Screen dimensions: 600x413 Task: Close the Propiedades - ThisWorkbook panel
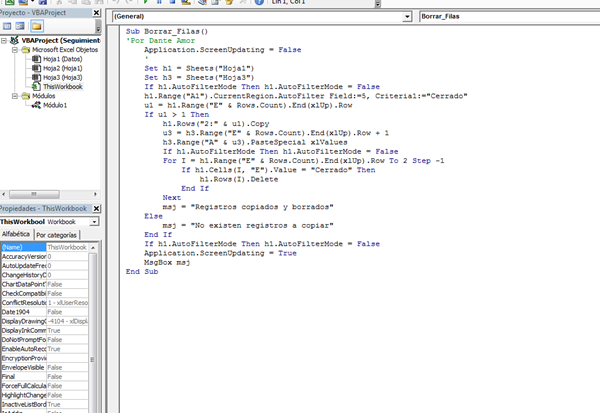click(x=96, y=208)
